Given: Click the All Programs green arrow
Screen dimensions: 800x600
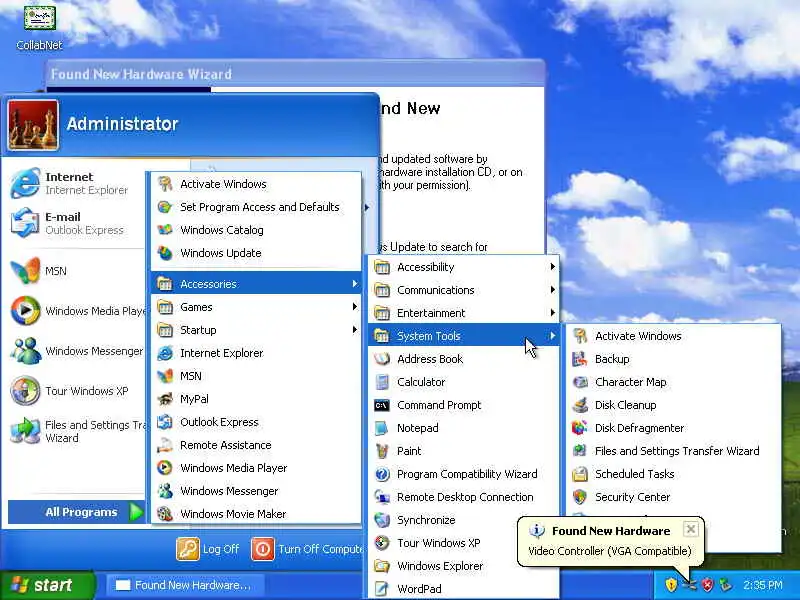Looking at the screenshot, I should [136, 512].
